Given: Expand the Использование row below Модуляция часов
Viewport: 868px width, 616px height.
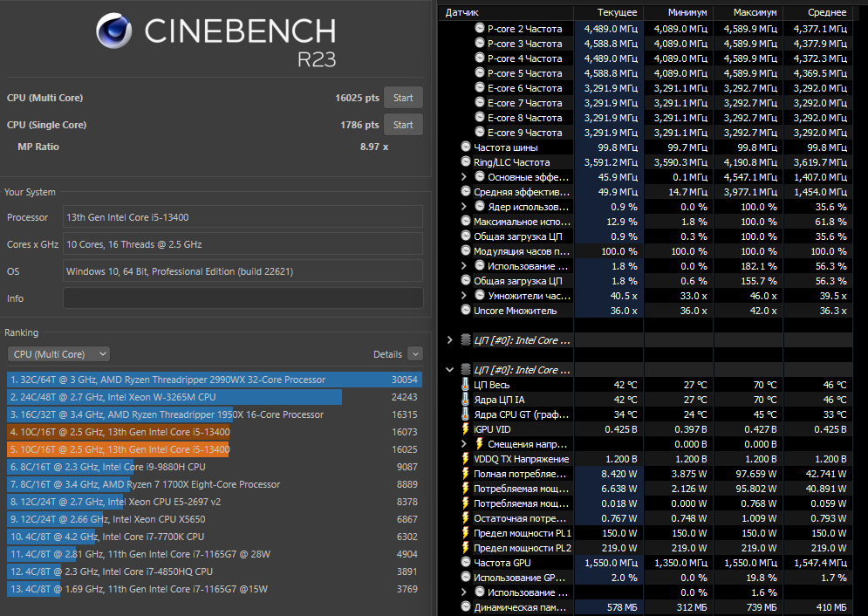Looking at the screenshot, I should pos(464,266).
